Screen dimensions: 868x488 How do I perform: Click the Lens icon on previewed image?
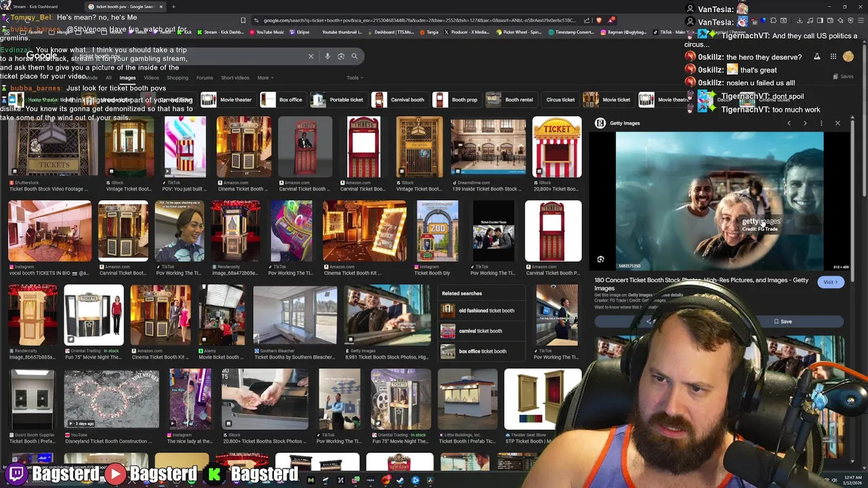pyautogui.click(x=600, y=260)
